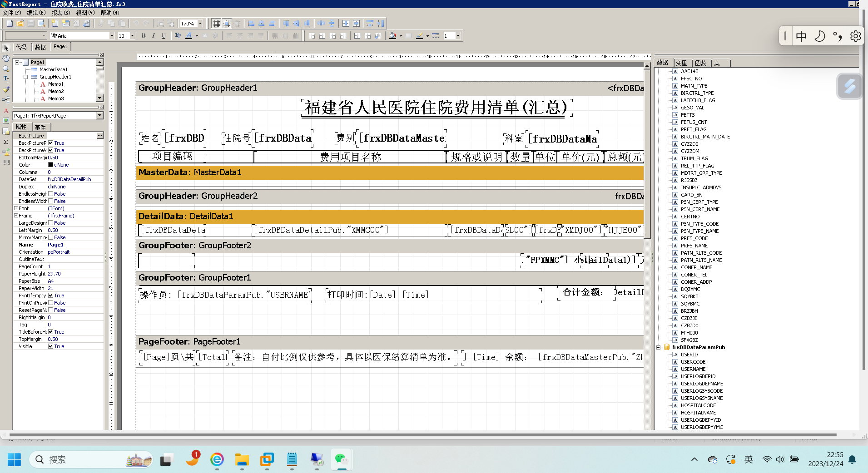Open the 报表(R) menu
Image resolution: width=868 pixels, height=473 pixels.
tap(61, 13)
